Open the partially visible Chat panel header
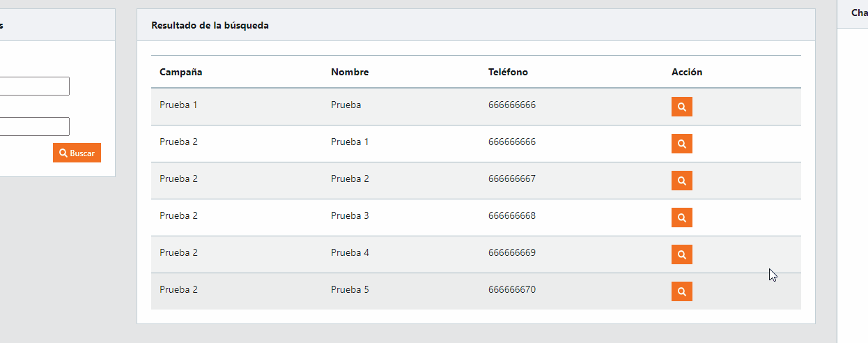868x343 pixels. (x=858, y=13)
